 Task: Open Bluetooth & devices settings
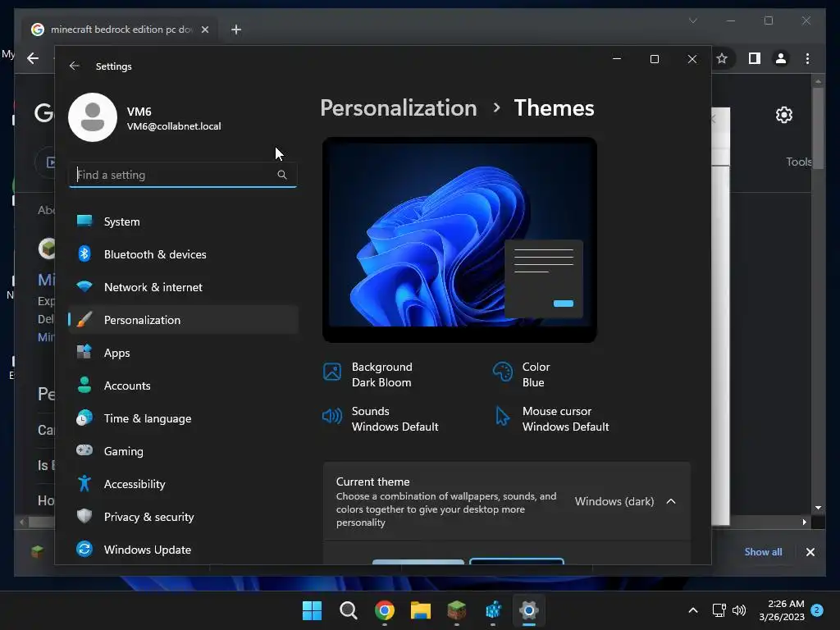click(x=183, y=254)
